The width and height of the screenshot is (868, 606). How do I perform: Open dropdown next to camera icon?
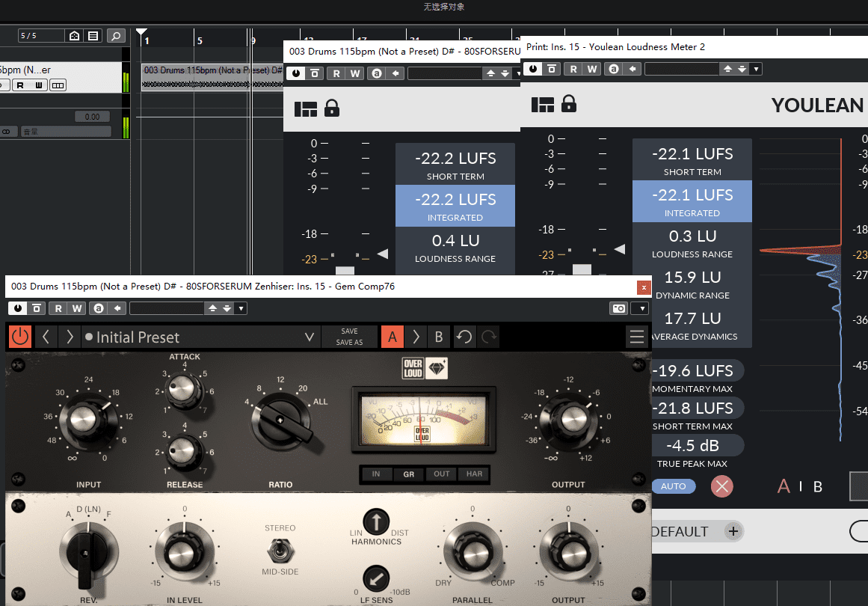point(642,308)
